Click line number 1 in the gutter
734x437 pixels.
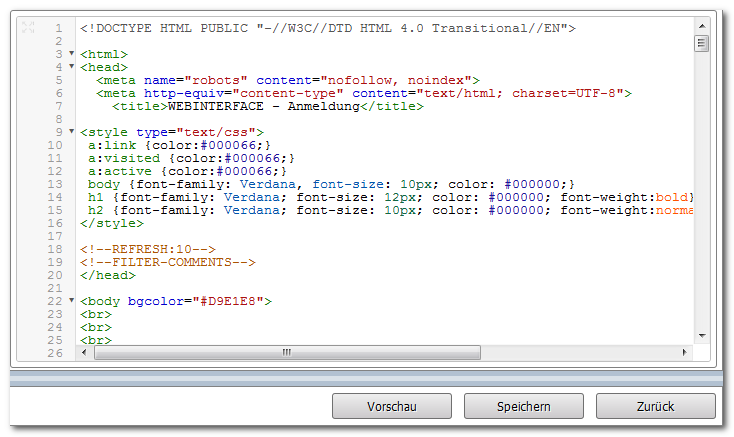point(59,28)
